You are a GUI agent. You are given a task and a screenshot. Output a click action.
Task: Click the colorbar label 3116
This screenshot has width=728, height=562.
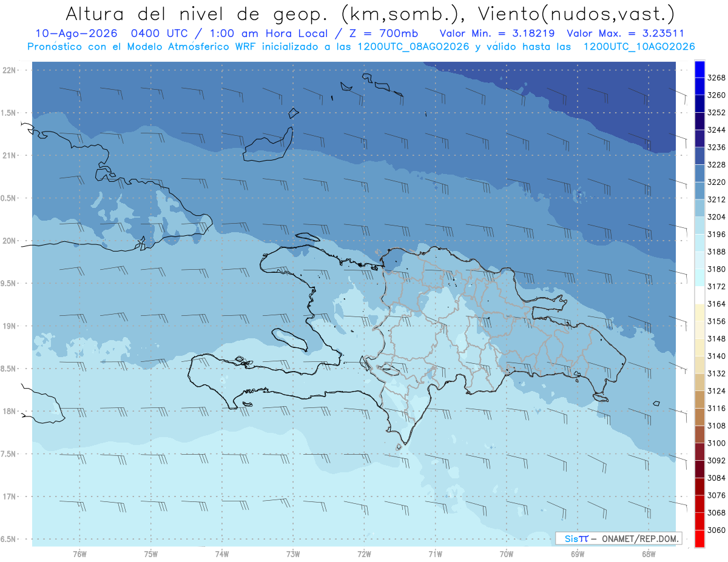[716, 409]
